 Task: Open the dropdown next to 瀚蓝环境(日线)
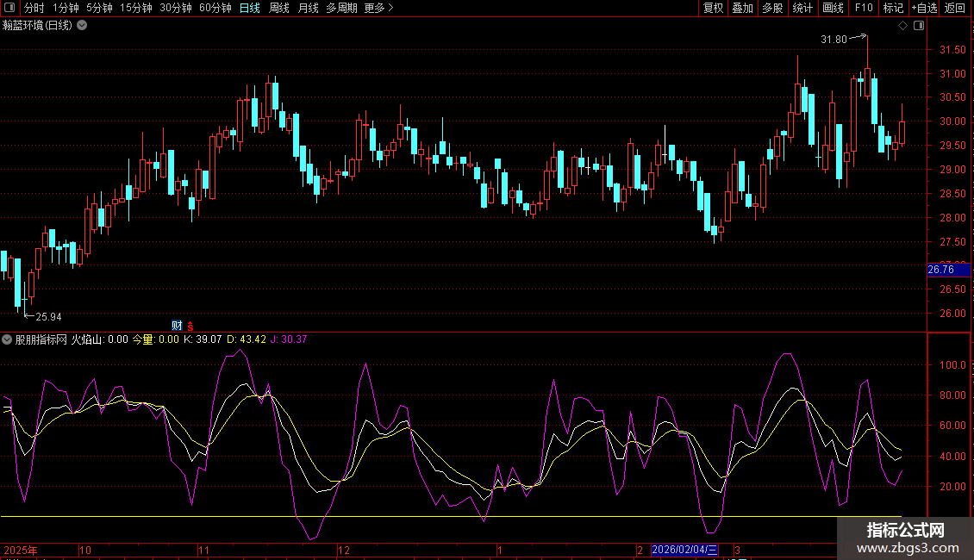tap(82, 26)
